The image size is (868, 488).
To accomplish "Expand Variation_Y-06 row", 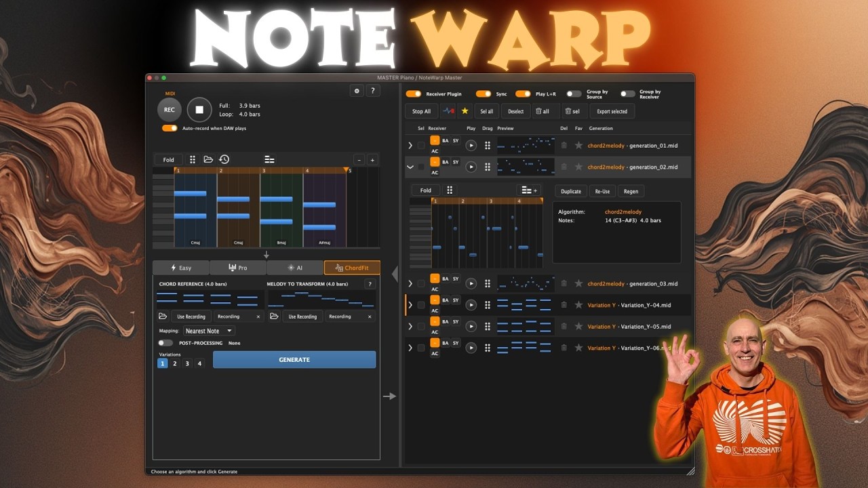I will pyautogui.click(x=410, y=348).
